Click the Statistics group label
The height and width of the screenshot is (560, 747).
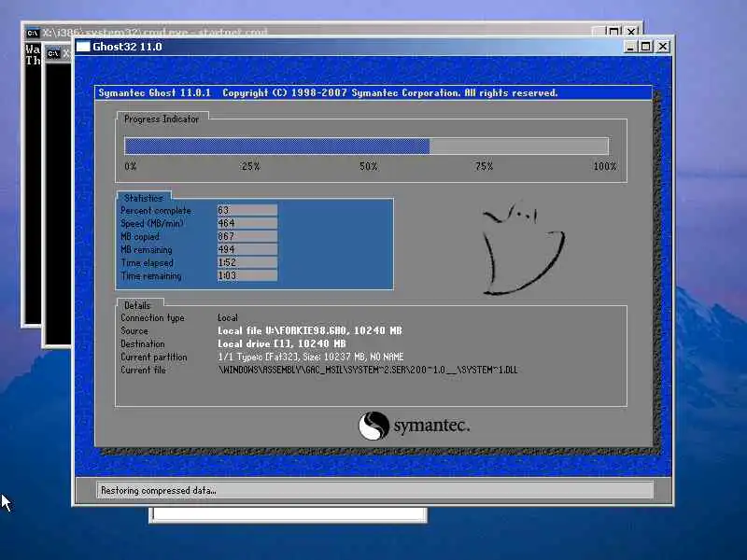point(144,198)
